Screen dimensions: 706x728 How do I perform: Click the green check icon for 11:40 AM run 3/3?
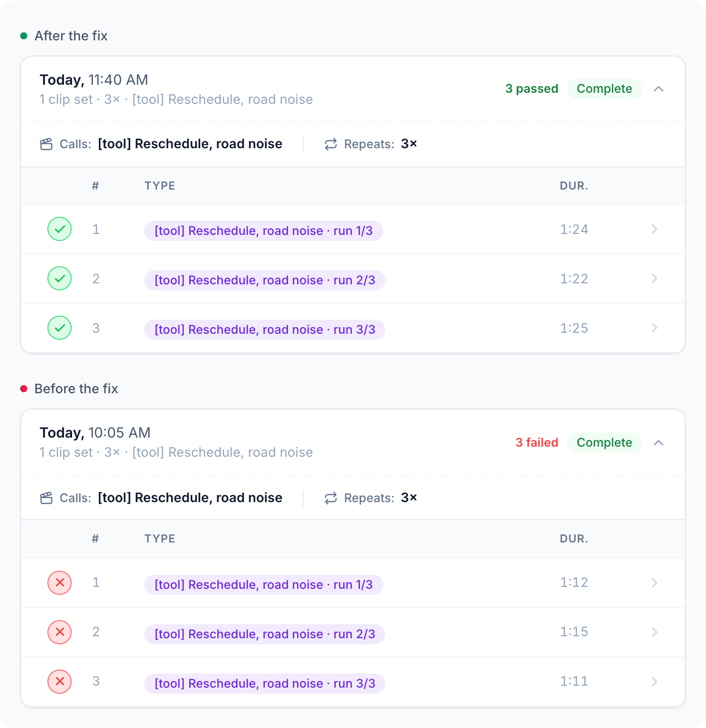(60, 328)
